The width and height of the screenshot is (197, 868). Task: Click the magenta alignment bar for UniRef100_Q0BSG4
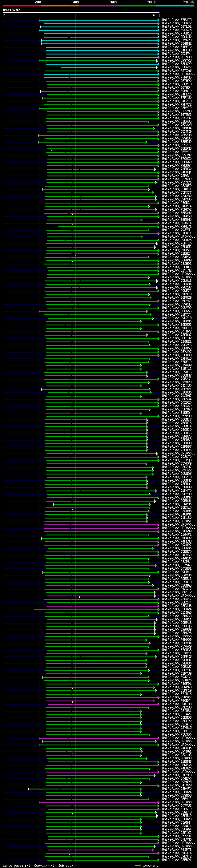point(102,399)
